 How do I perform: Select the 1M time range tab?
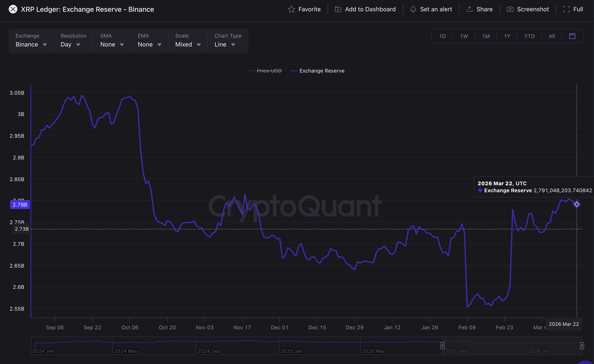(486, 36)
